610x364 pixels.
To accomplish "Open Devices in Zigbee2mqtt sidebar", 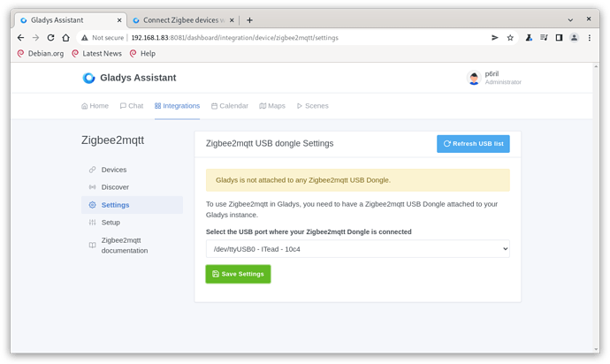I will pyautogui.click(x=132, y=170).
